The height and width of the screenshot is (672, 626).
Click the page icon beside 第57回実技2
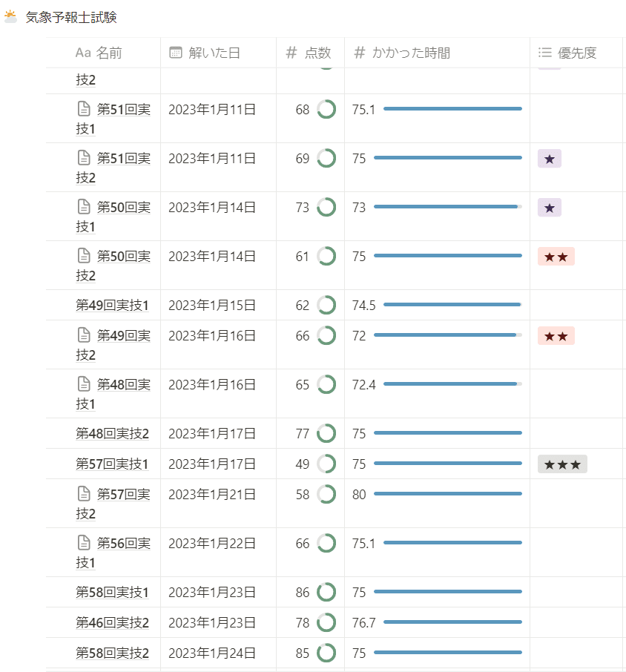point(84,494)
